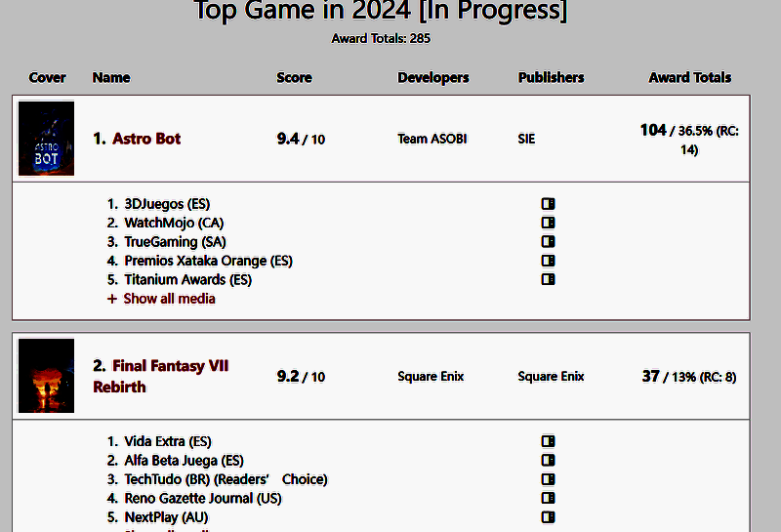Open the icon next to Reno Gazette Journal
The image size is (781, 532).
click(548, 498)
